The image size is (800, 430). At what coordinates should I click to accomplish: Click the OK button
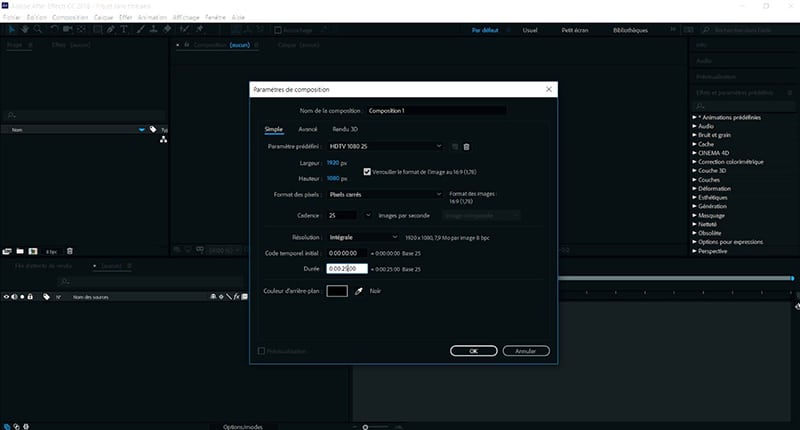pos(474,351)
